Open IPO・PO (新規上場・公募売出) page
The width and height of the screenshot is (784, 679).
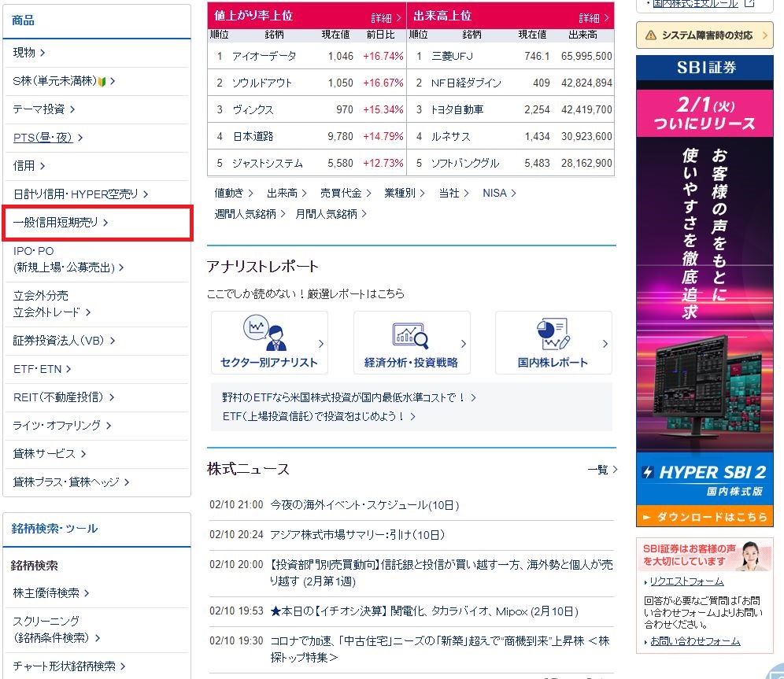pos(68,260)
